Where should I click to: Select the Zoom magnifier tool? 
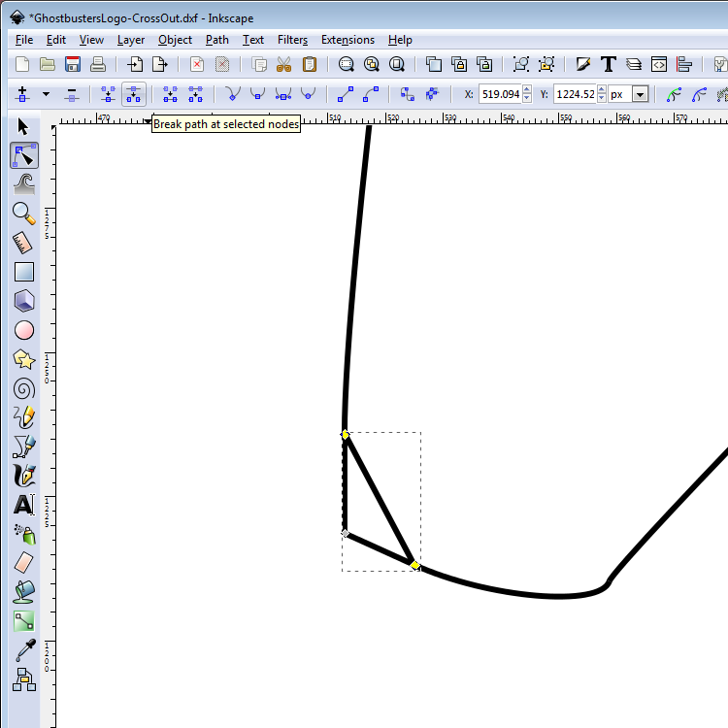pos(24,214)
